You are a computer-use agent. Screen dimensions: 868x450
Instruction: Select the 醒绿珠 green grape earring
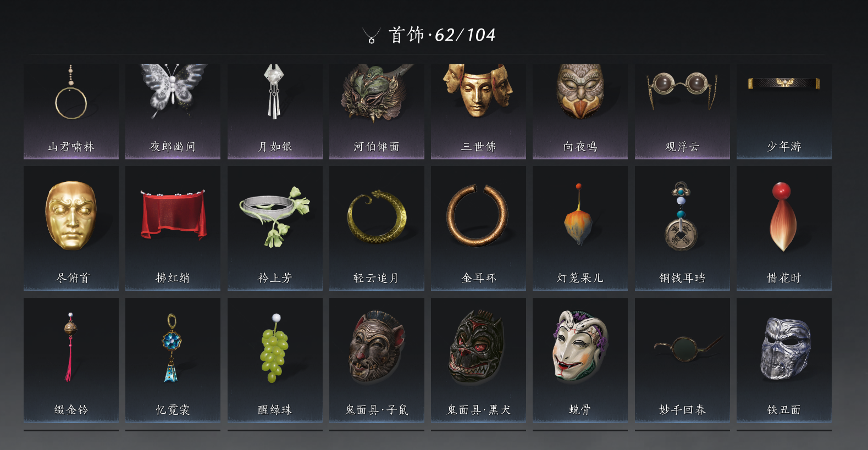tap(275, 360)
